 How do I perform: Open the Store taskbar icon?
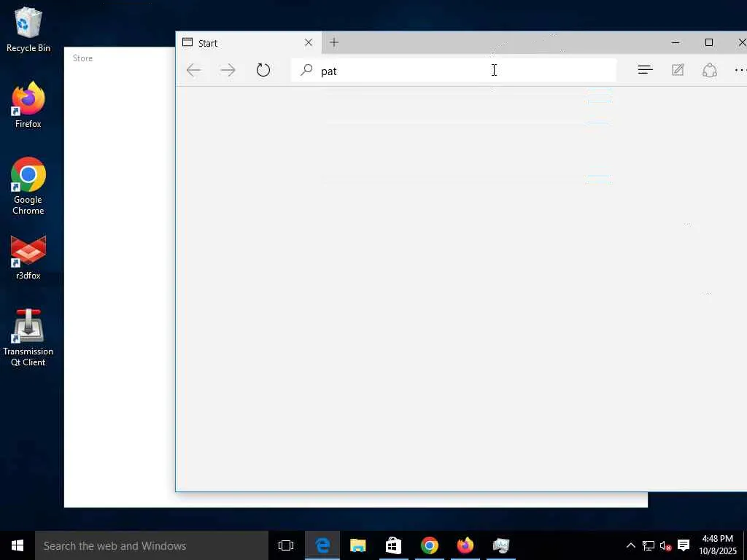coord(393,545)
